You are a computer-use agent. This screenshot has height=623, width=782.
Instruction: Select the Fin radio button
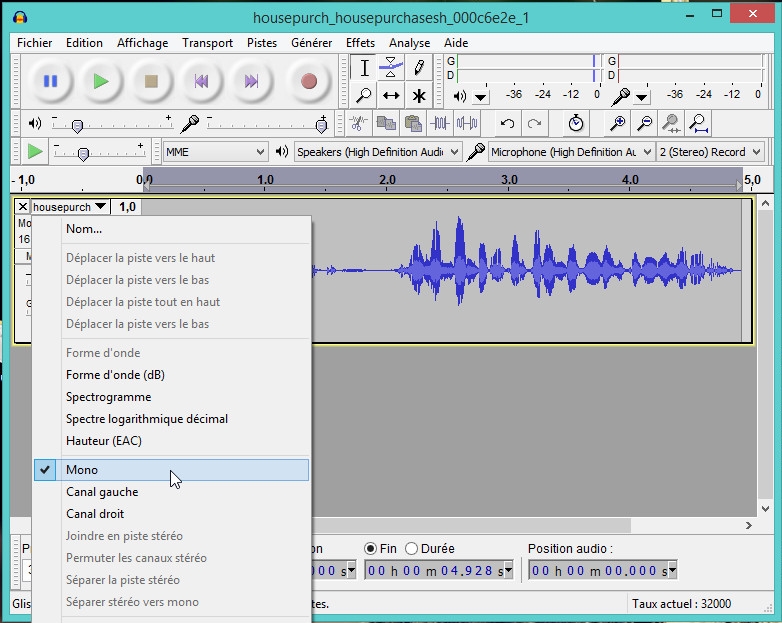pyautogui.click(x=370, y=549)
